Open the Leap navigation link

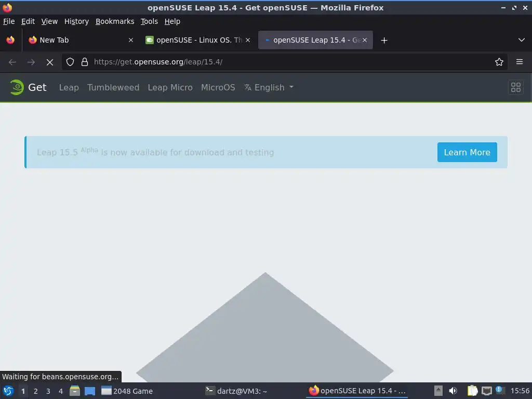point(69,87)
